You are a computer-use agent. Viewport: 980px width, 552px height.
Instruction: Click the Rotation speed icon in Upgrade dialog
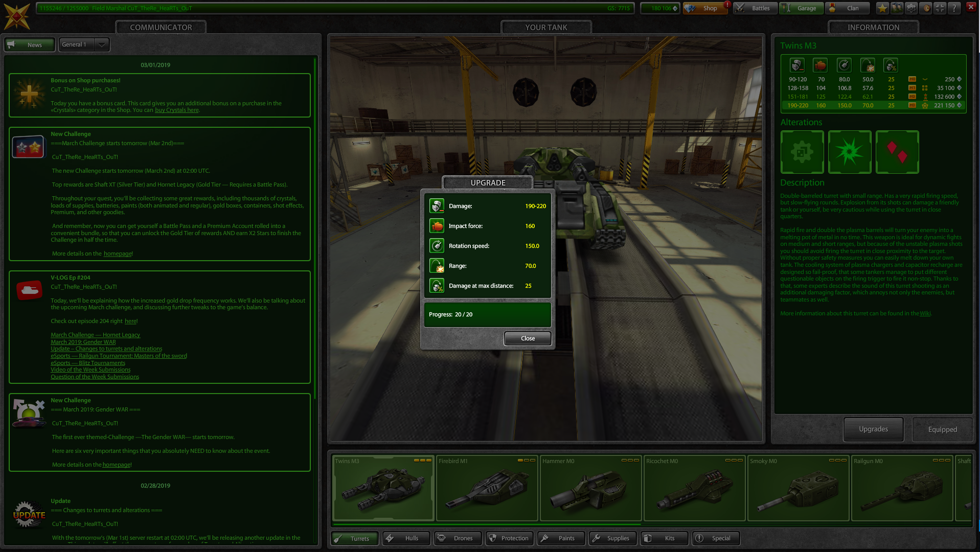tap(437, 246)
